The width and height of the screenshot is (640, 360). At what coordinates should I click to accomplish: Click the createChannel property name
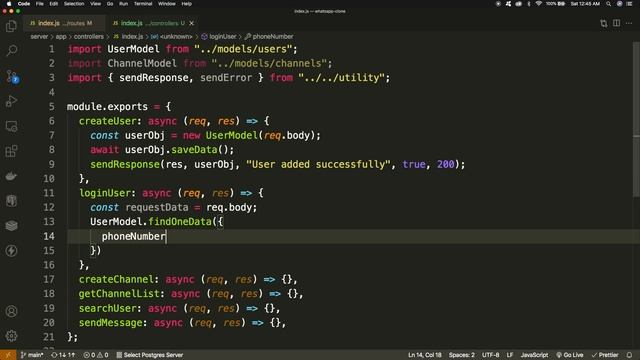point(116,280)
